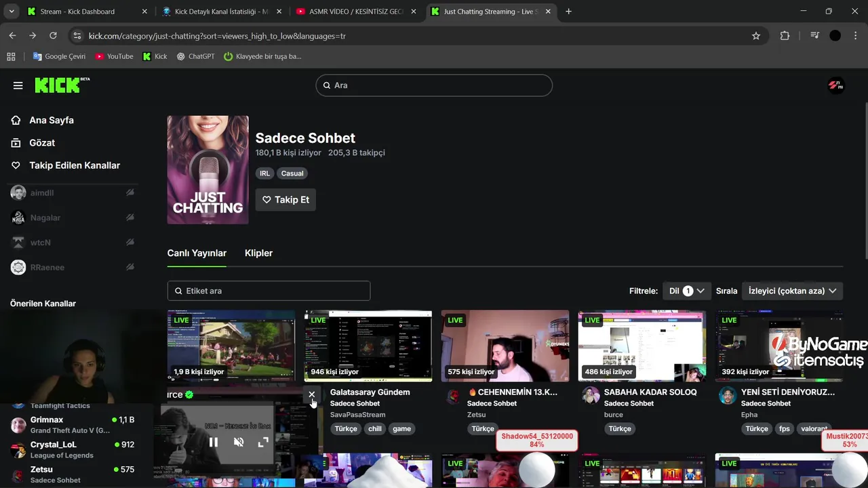The width and height of the screenshot is (868, 488).
Task: Go back in browser history
Action: [12, 36]
